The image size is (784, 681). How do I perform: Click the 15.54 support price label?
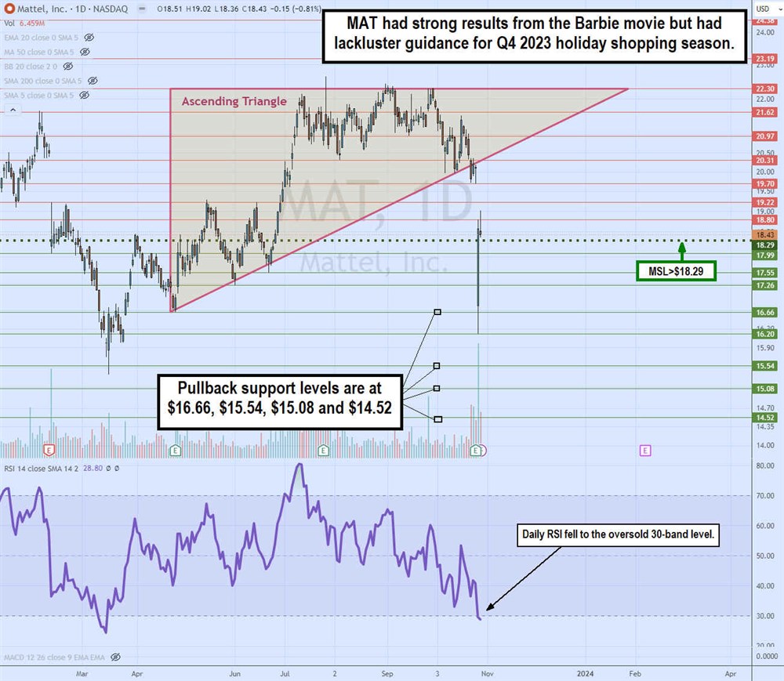tap(765, 366)
